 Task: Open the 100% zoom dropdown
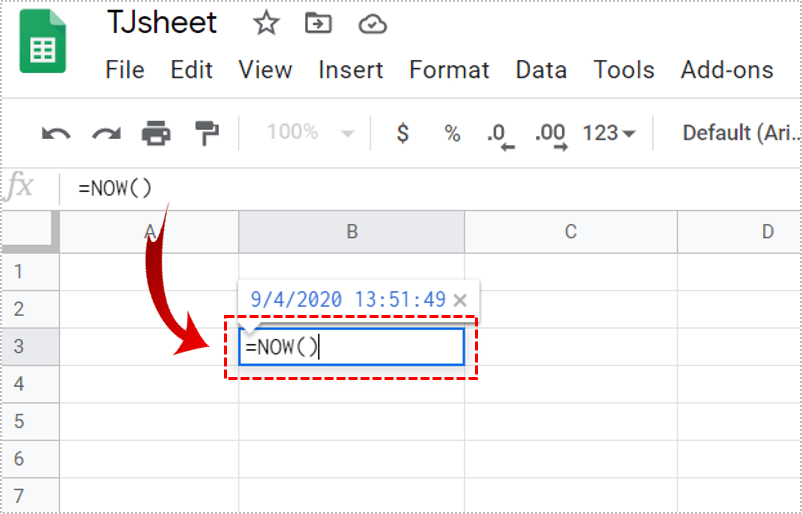(310, 133)
